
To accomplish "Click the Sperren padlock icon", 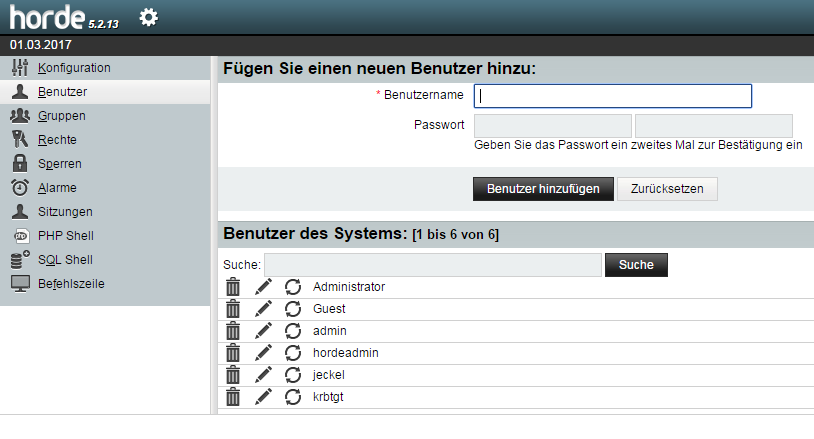I will tap(20, 163).
